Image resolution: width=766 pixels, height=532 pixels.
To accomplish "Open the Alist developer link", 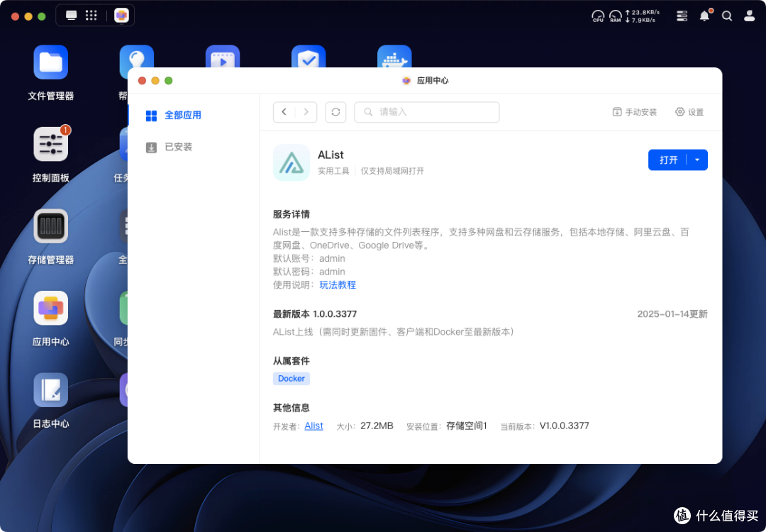I will [313, 426].
